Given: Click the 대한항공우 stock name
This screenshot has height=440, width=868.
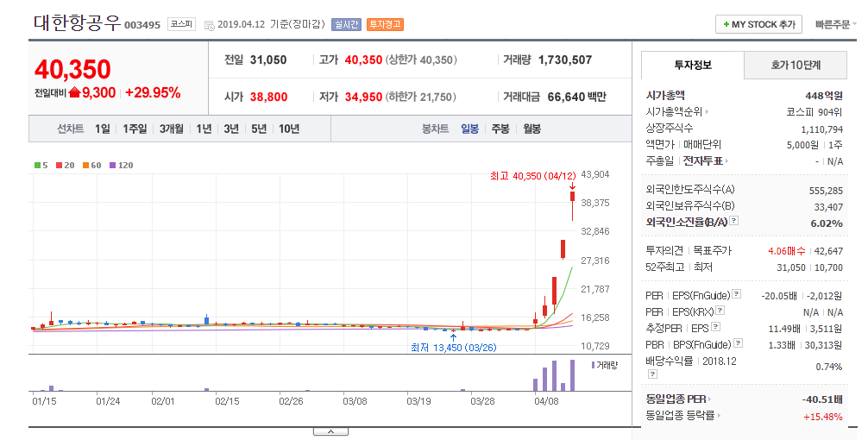Looking at the screenshot, I should [77, 22].
